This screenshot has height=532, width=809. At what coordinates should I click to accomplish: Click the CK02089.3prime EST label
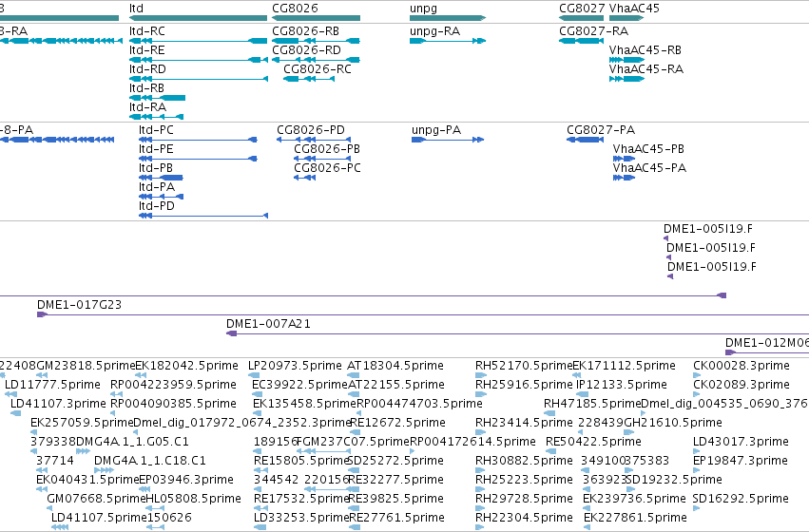pos(741,385)
